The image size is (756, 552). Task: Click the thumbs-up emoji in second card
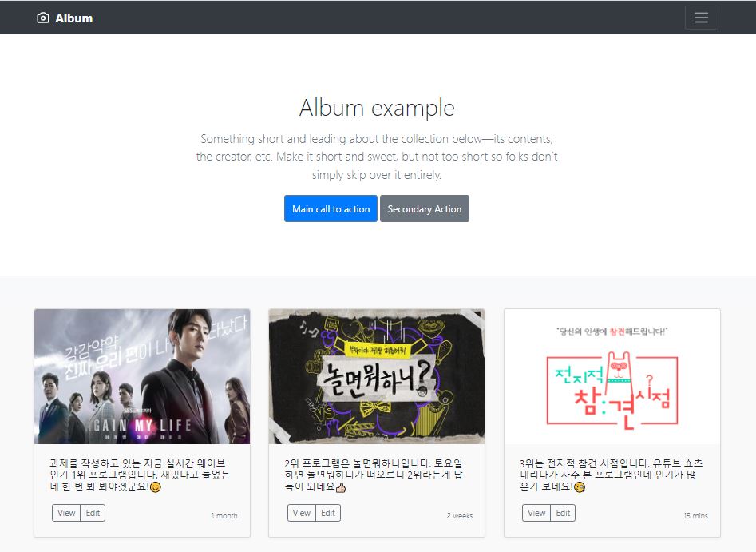tap(340, 486)
